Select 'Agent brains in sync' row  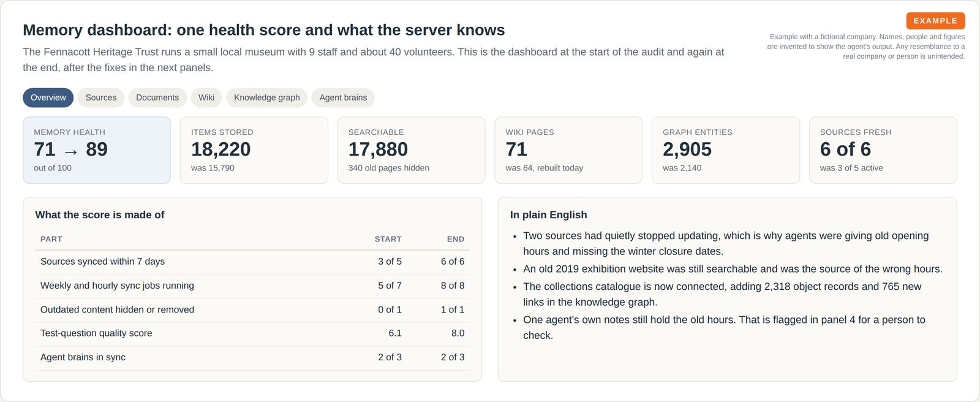252,357
